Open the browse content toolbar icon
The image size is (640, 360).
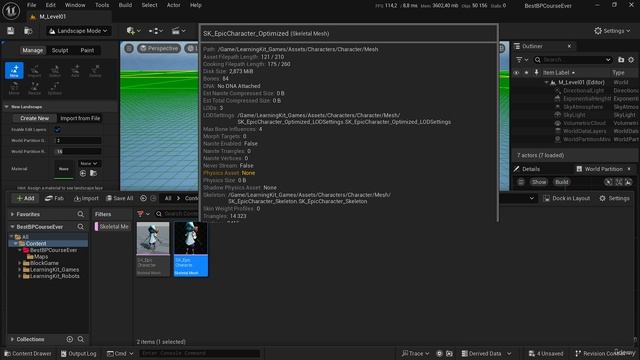[28, 31]
